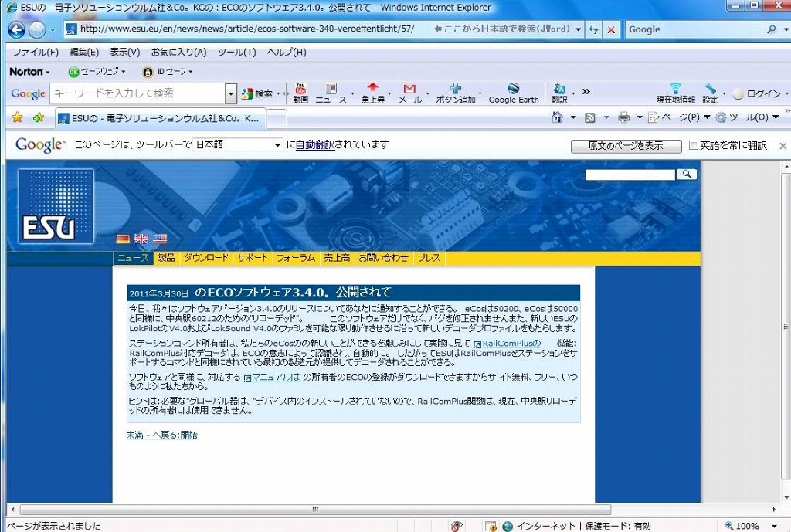
Task: Select the German flag language icon
Action: (x=123, y=239)
